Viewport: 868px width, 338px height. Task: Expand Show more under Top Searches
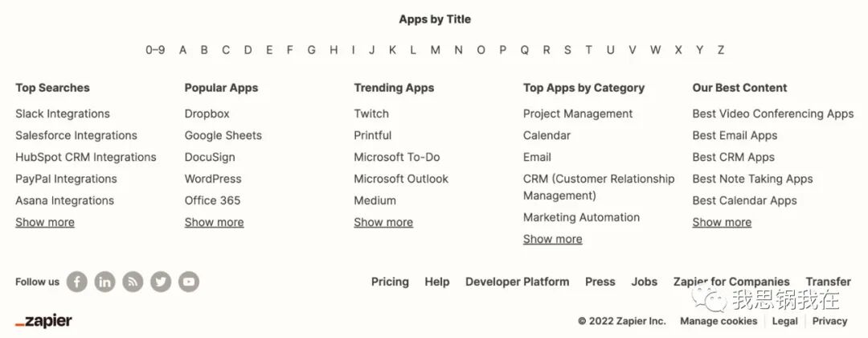click(x=45, y=222)
